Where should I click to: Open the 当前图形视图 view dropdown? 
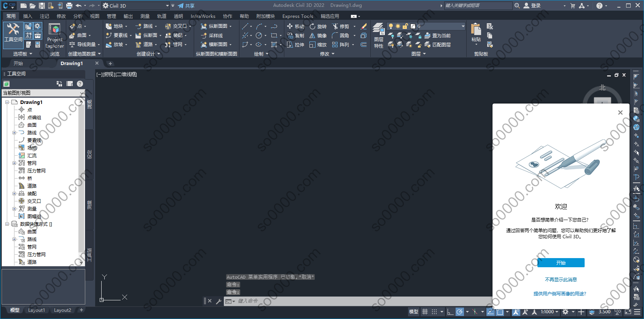point(43,93)
